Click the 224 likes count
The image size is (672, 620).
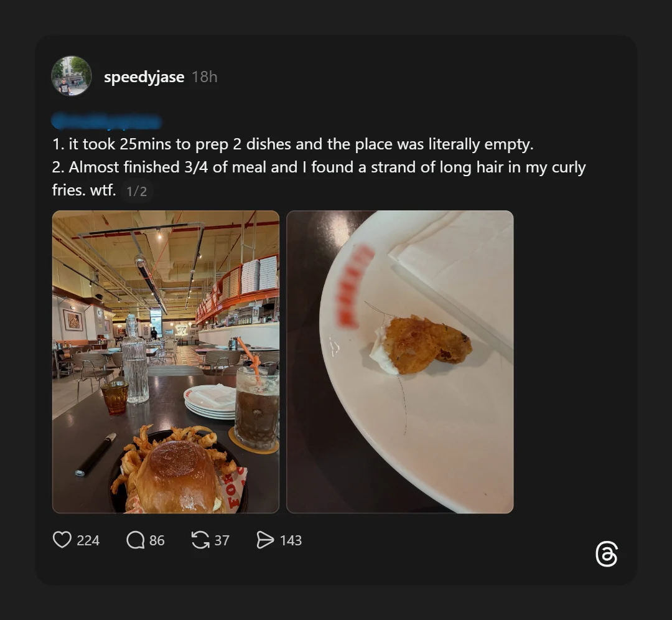coord(88,540)
